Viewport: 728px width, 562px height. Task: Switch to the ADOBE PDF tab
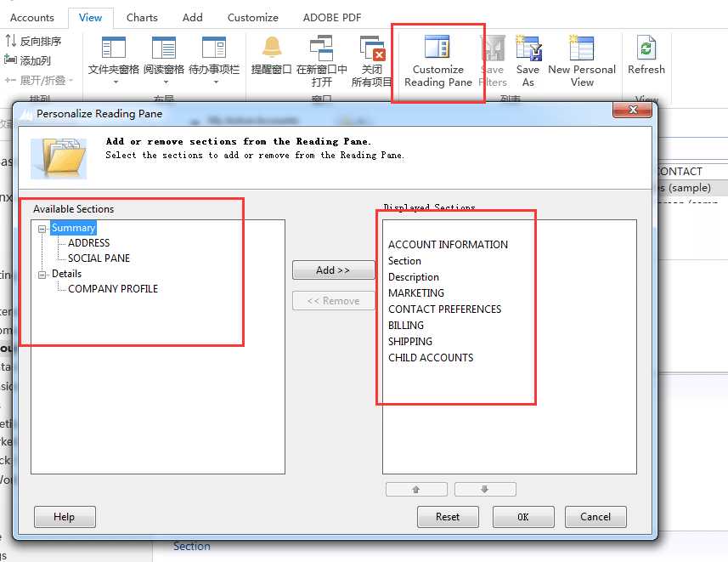[331, 18]
